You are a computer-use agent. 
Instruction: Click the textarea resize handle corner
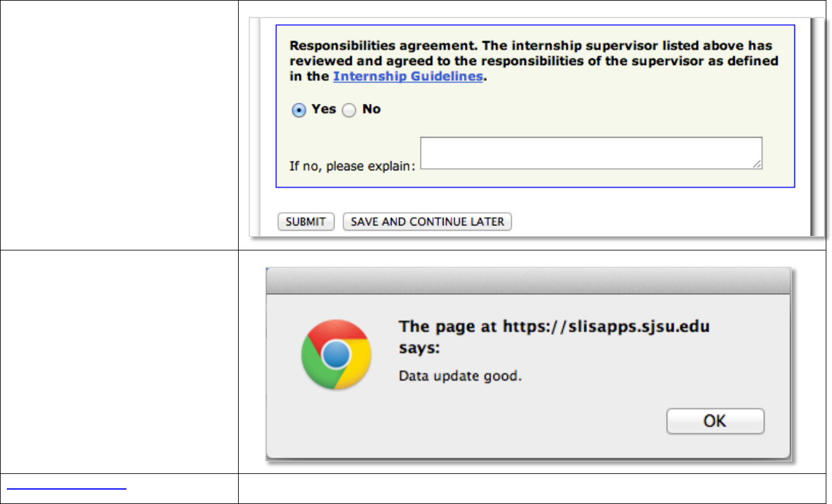point(757,164)
